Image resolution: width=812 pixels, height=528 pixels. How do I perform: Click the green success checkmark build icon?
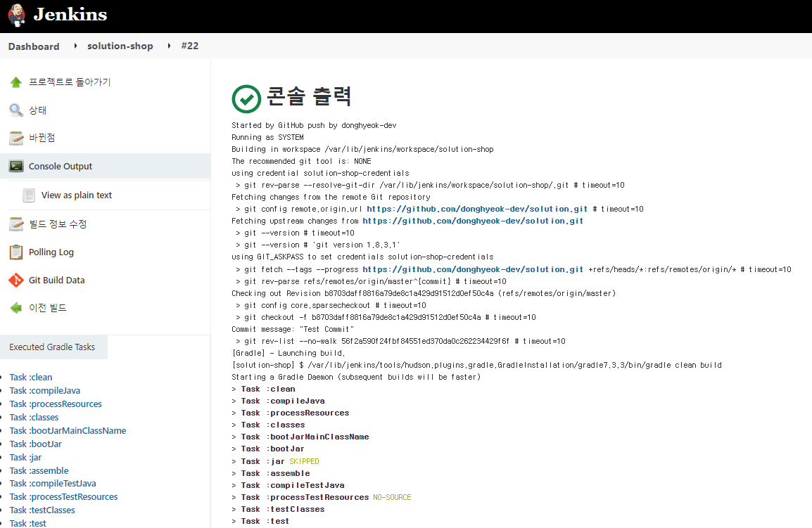pyautogui.click(x=246, y=99)
